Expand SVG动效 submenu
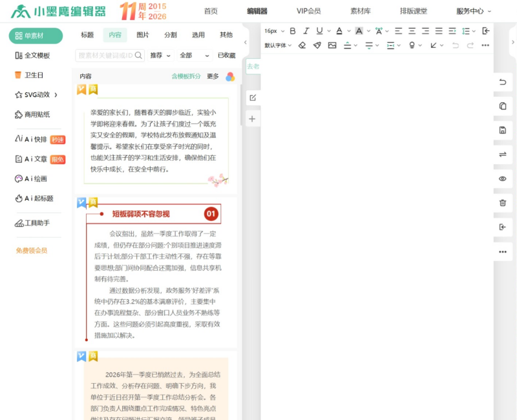Viewport: 517px width, 420px height. coord(56,95)
